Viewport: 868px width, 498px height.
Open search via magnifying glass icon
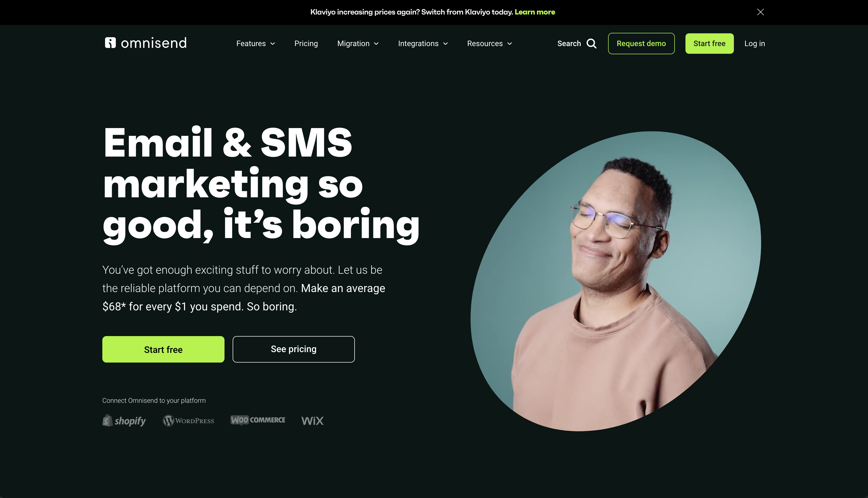point(591,44)
